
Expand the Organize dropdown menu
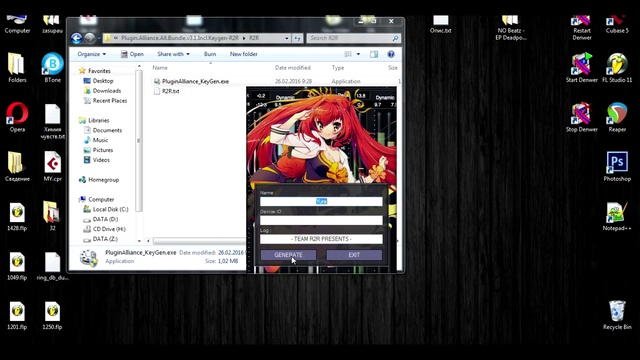click(x=92, y=54)
